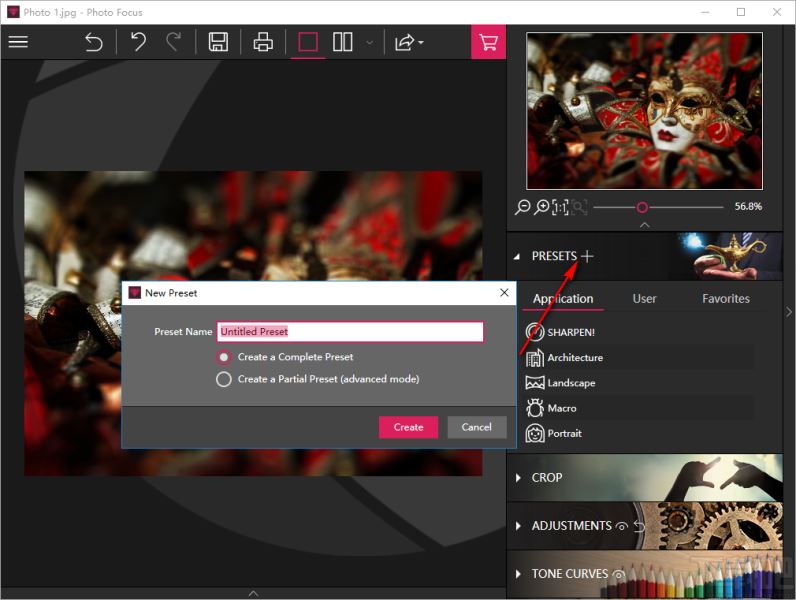
Task: Undo the last edit
Action: (138, 42)
